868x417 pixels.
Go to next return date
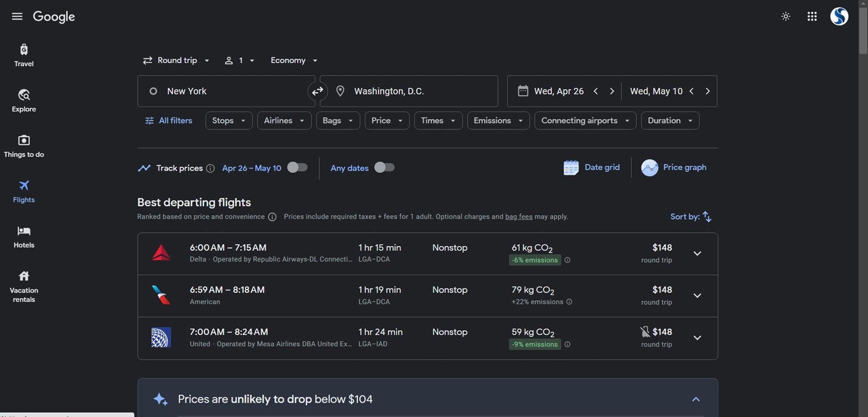[x=708, y=91]
